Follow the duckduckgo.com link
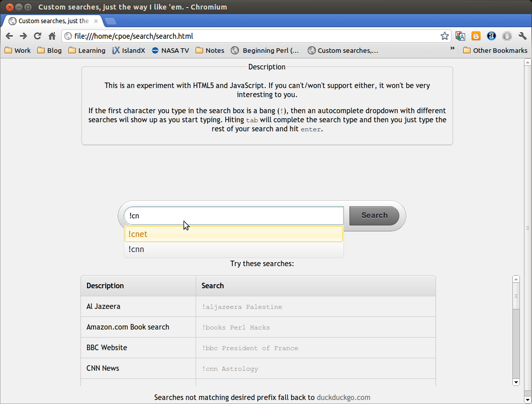The width and height of the screenshot is (532, 404). 343,397
